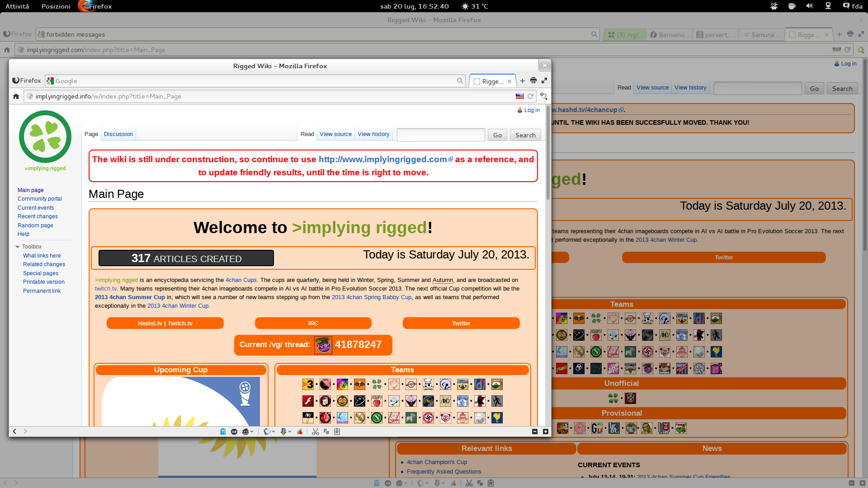Click Log in link in front window
The height and width of the screenshot is (488, 868).
pos(532,110)
